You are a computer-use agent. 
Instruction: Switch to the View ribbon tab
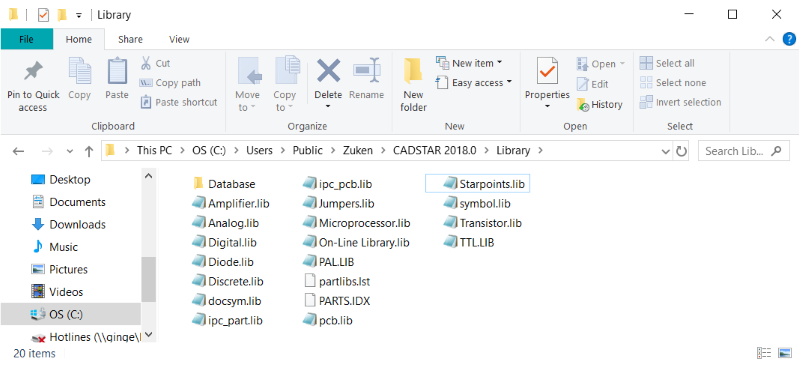[179, 39]
